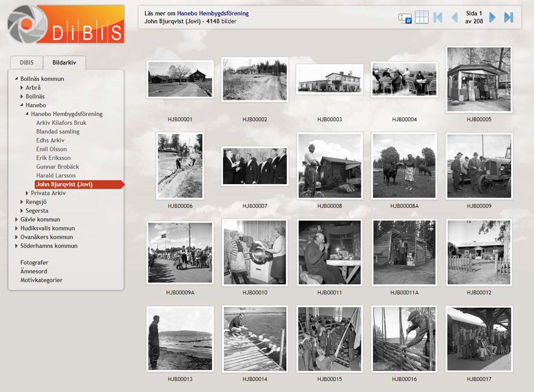Open thumbnail HJB00017 train platform photo
Viewport: 534px width, 392px height.
click(x=479, y=339)
